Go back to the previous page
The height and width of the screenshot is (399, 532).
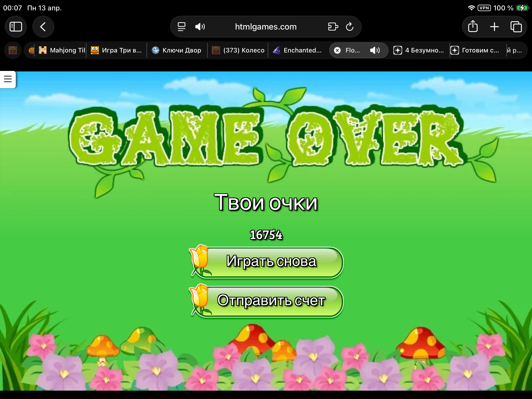[x=43, y=27]
